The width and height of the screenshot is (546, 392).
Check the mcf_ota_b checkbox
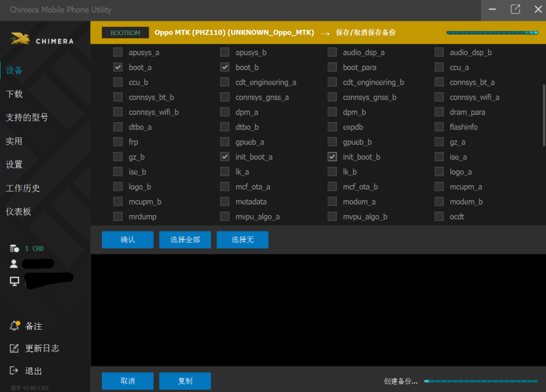332,187
